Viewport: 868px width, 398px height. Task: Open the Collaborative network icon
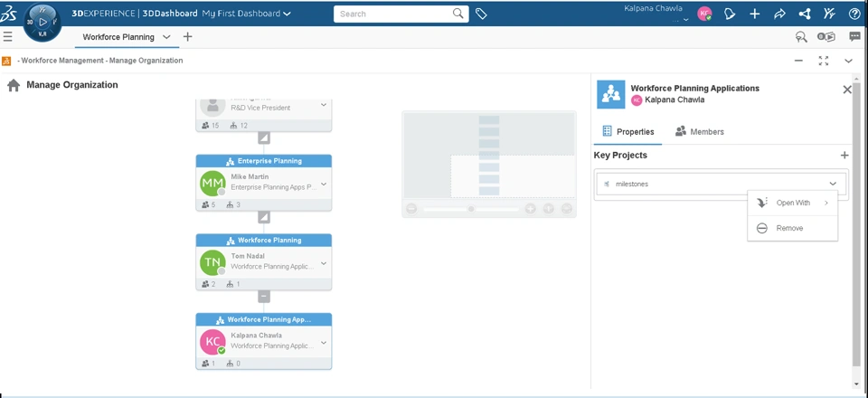coord(805,14)
